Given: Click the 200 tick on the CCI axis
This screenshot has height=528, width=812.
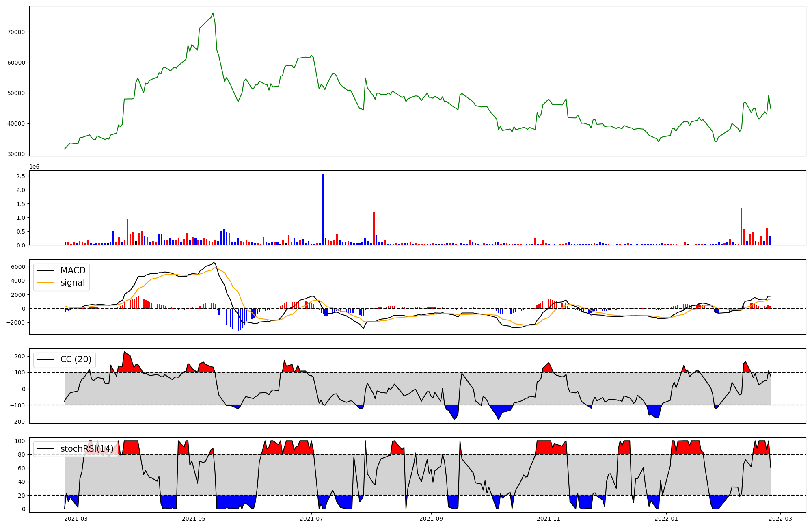Looking at the screenshot, I should (20, 356).
